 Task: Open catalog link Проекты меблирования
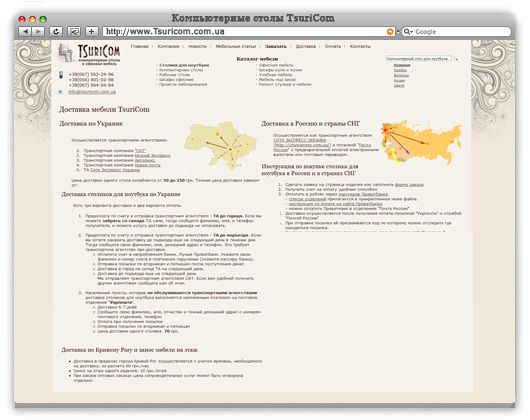(x=183, y=84)
